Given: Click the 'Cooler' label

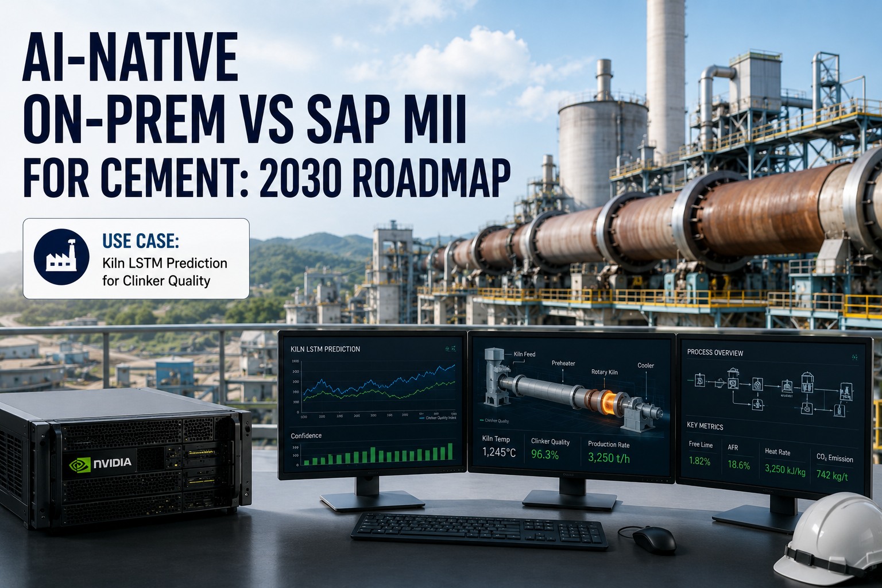Looking at the screenshot, I should (x=646, y=365).
